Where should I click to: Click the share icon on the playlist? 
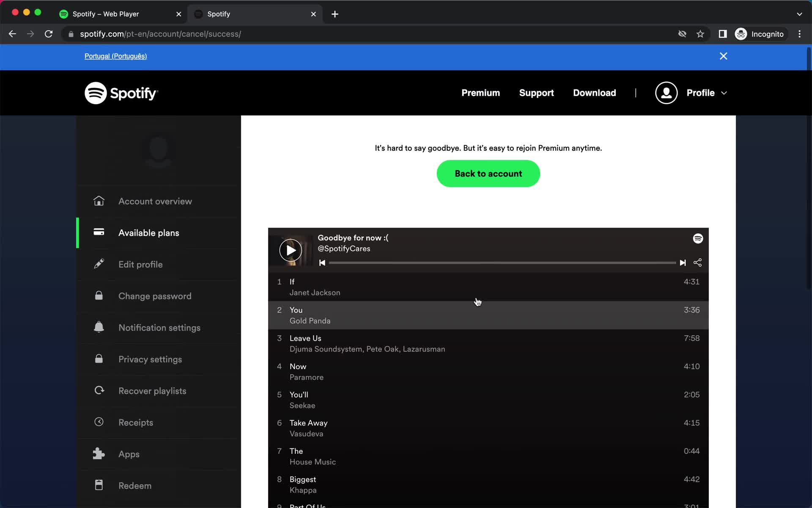tap(698, 262)
